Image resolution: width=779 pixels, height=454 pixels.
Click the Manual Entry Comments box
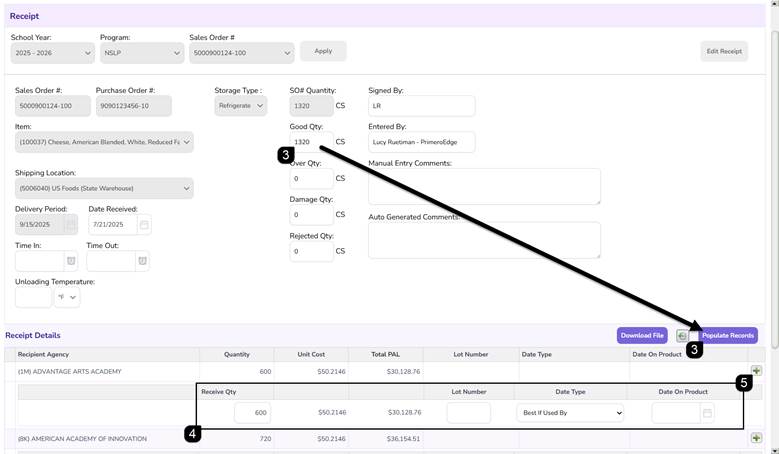point(484,186)
